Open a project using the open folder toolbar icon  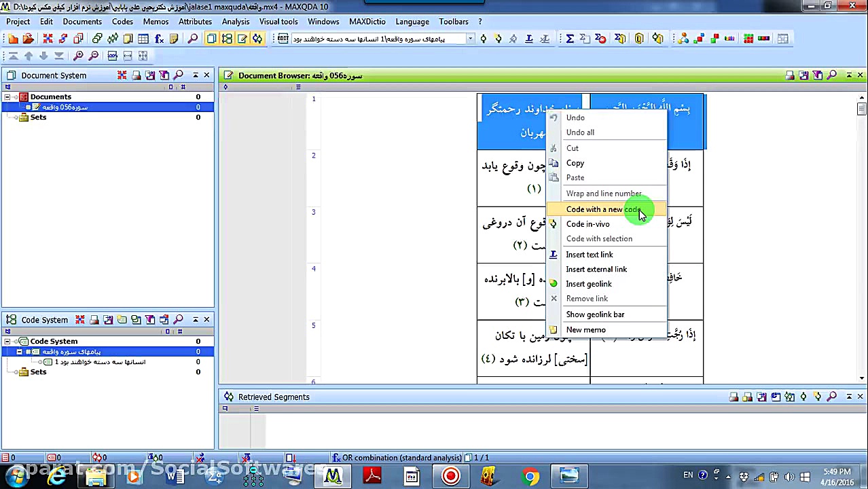point(28,39)
